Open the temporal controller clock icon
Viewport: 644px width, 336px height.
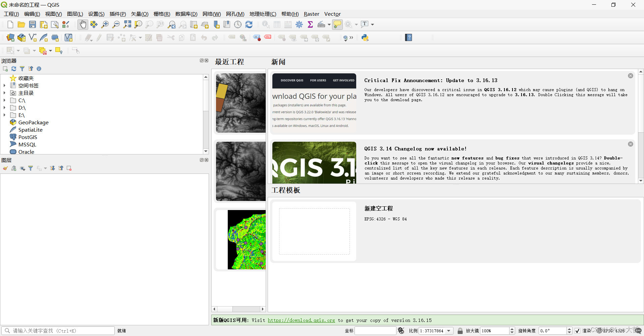click(x=238, y=24)
